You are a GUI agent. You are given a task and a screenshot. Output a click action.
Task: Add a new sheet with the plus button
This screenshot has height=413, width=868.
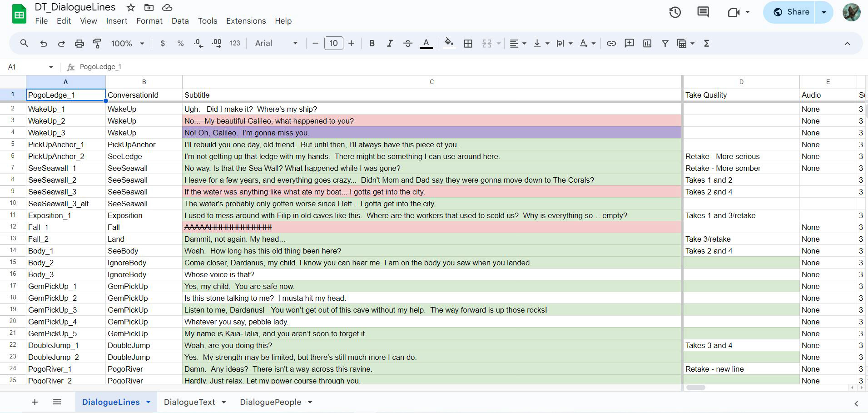pos(35,402)
